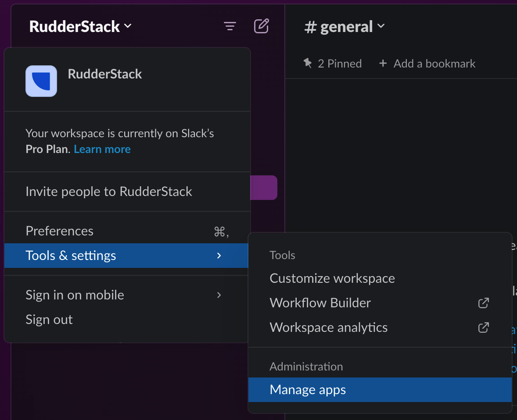The width and height of the screenshot is (517, 420).
Task: Click external link icon beside Workspace analytics
Action: (x=483, y=327)
